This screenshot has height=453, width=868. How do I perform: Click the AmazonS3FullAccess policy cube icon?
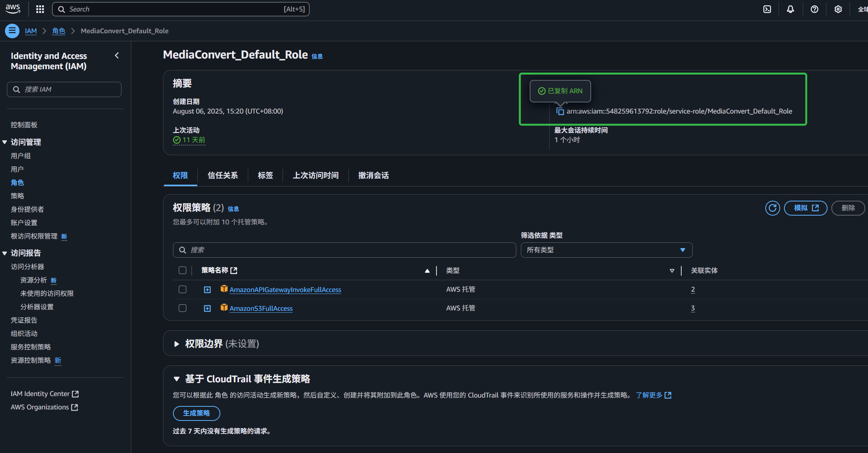click(x=224, y=307)
